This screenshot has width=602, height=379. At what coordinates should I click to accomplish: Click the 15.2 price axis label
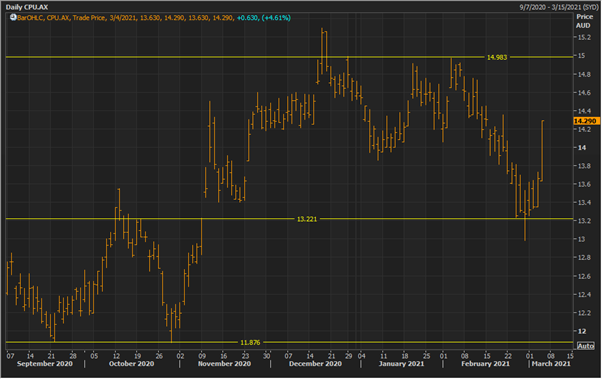click(x=584, y=37)
